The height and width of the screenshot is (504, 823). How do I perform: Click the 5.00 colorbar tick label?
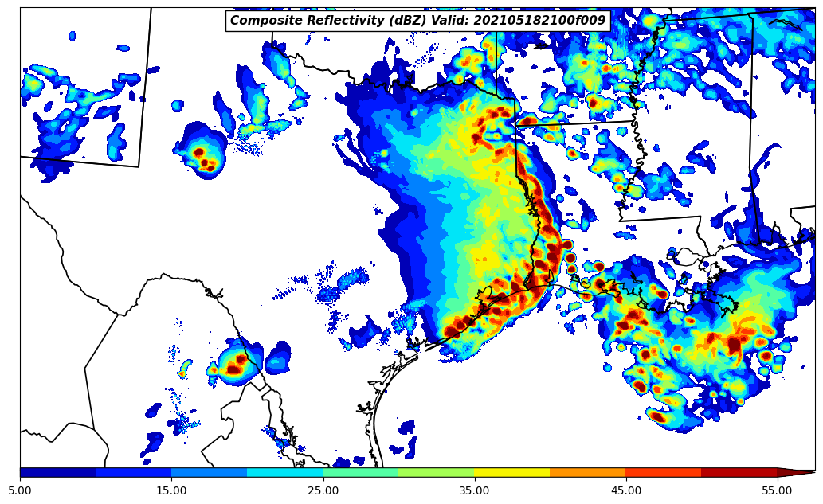pyautogui.click(x=20, y=490)
